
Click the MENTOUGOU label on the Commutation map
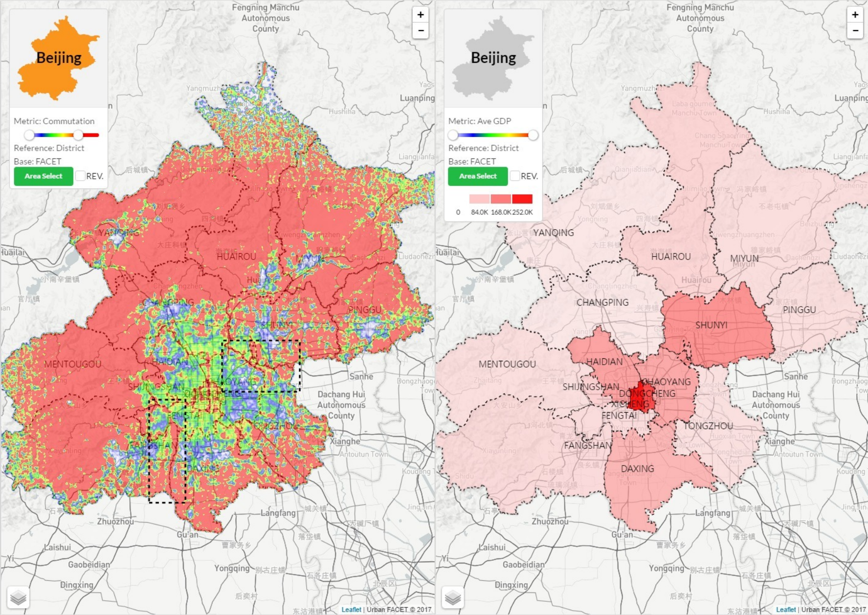[73, 364]
